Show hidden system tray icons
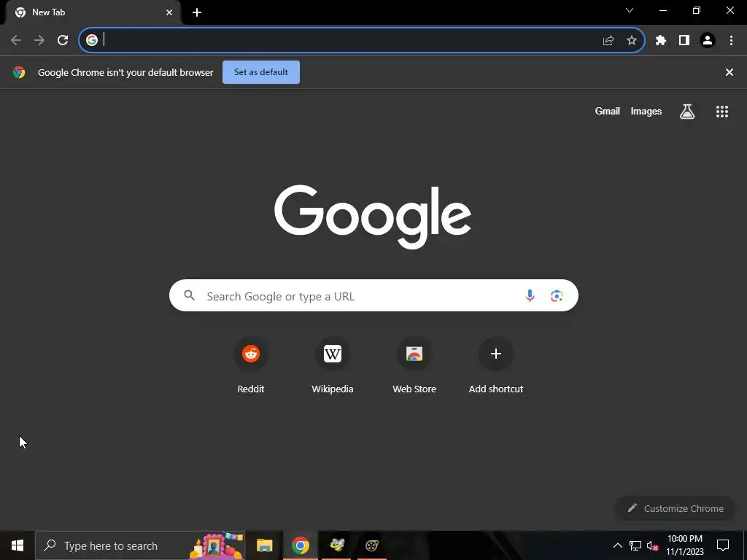Image resolution: width=747 pixels, height=560 pixels. pos(617,545)
